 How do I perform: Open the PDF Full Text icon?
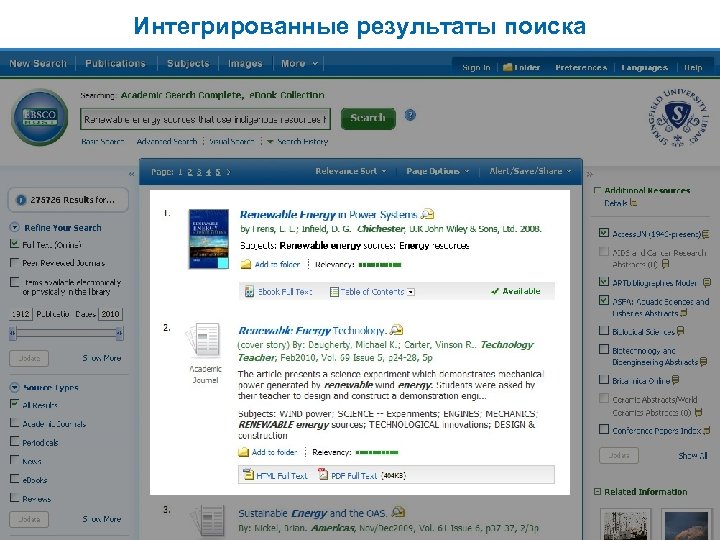pos(323,474)
